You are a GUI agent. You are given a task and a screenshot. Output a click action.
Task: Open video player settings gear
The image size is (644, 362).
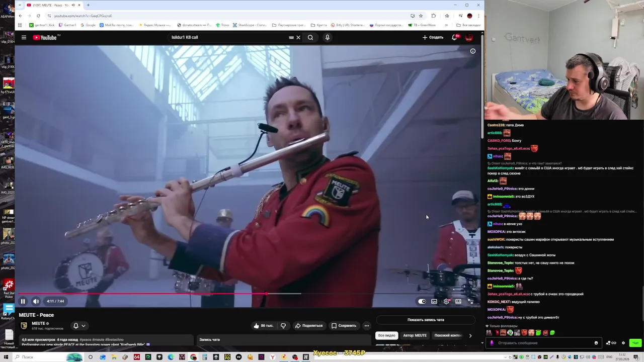pos(446,301)
